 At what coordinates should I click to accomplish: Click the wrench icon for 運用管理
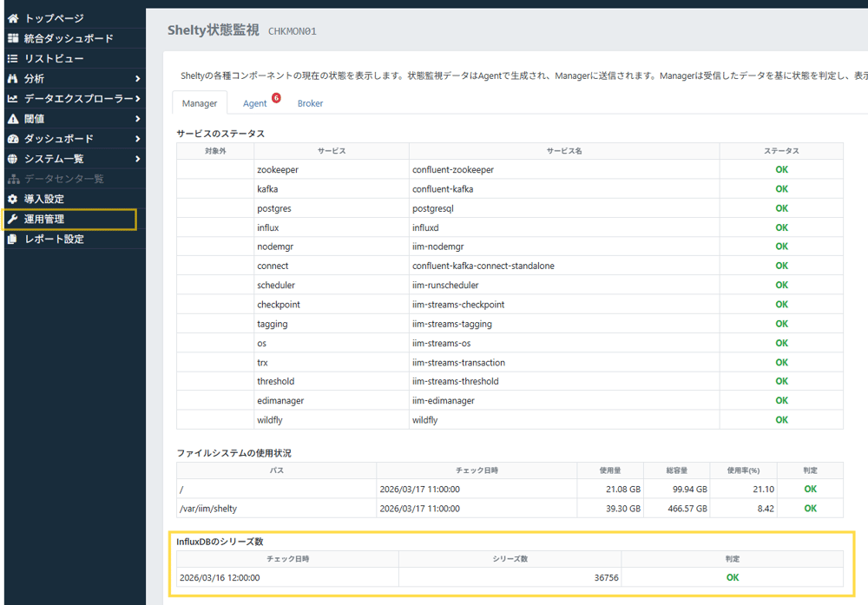(13, 219)
